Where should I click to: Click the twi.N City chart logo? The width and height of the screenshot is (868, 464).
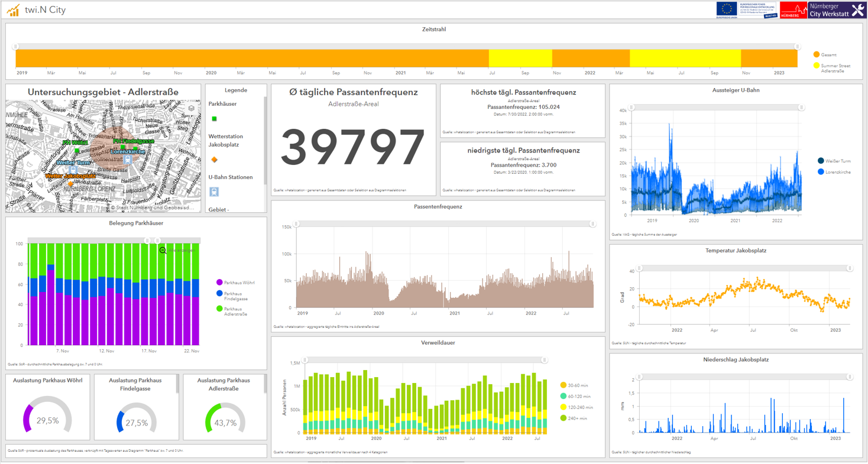[12, 10]
